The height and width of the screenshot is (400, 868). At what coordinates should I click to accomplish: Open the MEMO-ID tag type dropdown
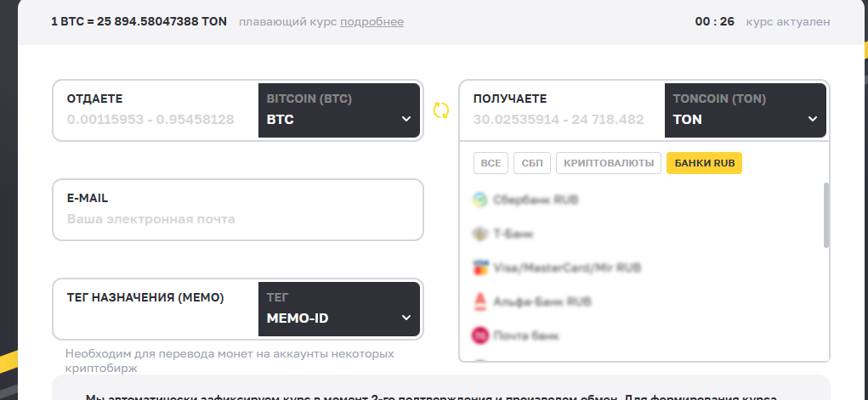pyautogui.click(x=339, y=309)
